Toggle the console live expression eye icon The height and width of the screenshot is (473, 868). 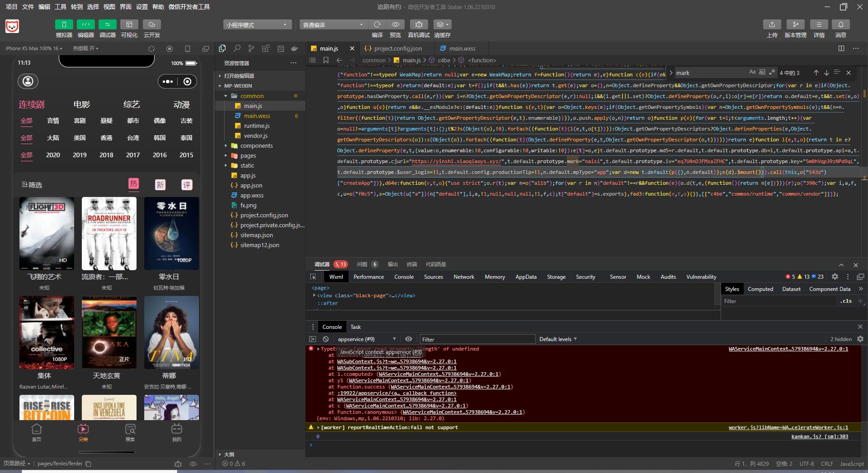point(409,339)
